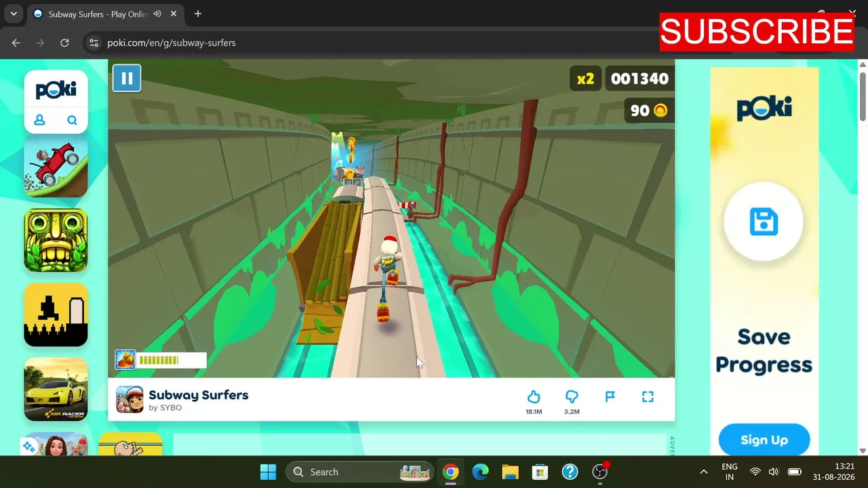Click the scrollbar up arrow
868x488 pixels.
(863, 64)
